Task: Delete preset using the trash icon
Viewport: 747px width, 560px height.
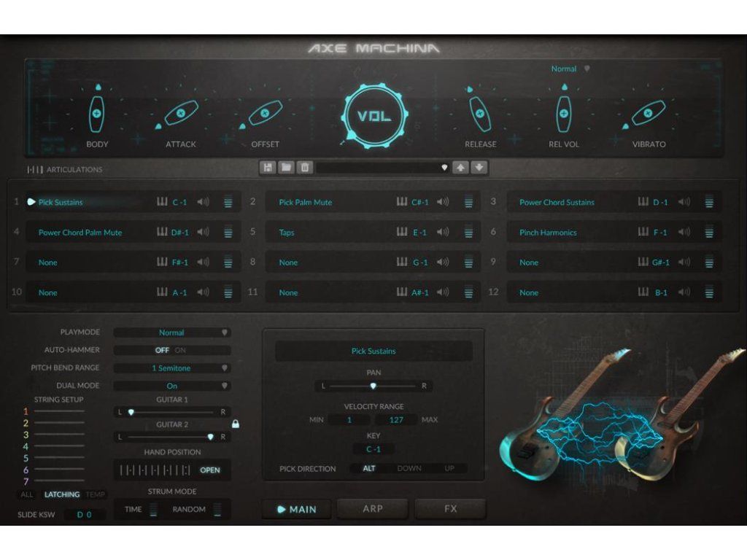Action: (x=305, y=168)
